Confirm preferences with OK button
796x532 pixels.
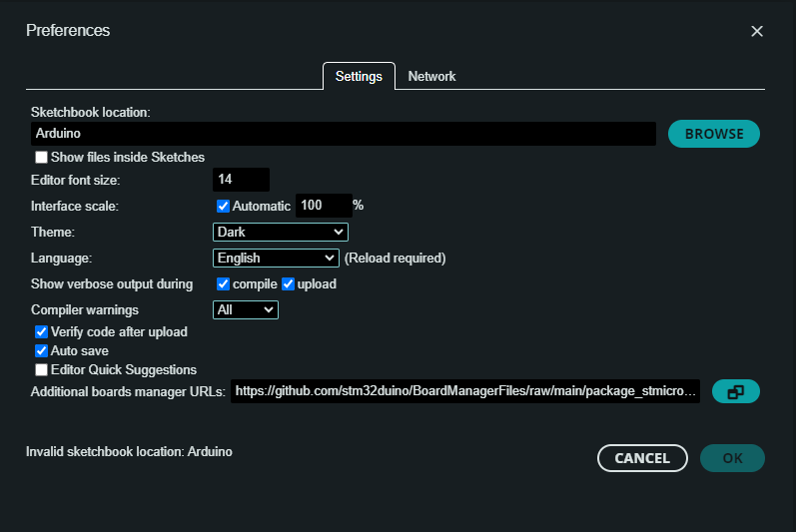coord(732,458)
